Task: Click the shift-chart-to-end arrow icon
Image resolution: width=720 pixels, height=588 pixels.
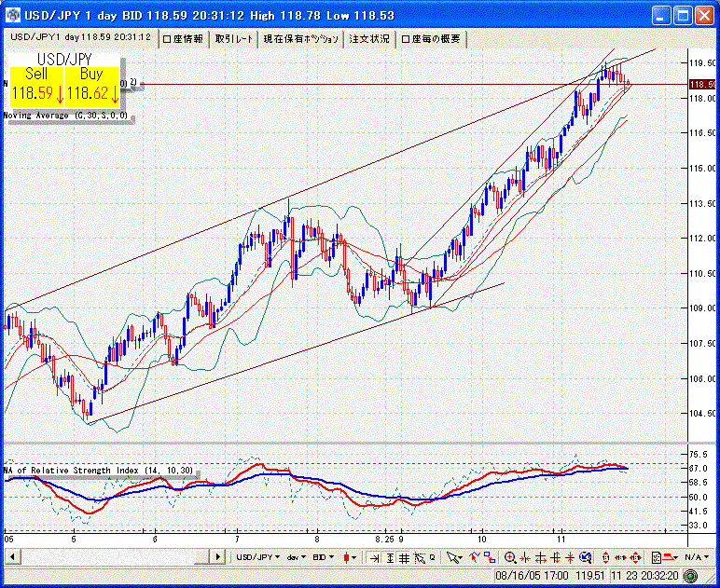Action: coord(374,557)
